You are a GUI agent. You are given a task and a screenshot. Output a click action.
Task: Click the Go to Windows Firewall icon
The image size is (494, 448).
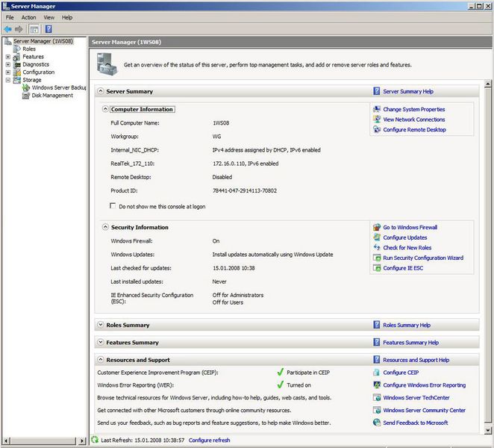(x=377, y=227)
